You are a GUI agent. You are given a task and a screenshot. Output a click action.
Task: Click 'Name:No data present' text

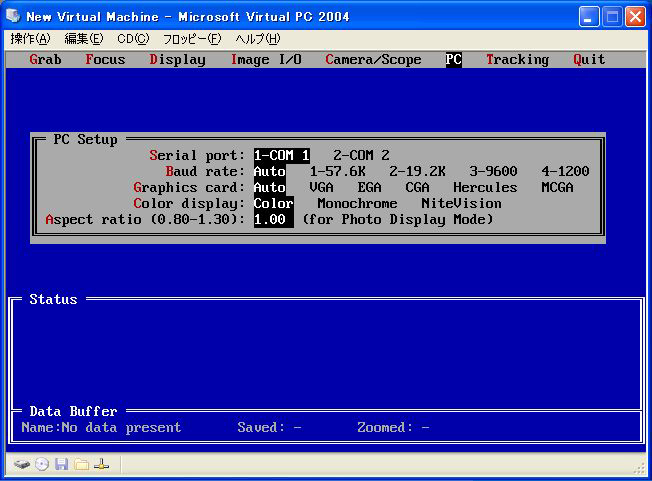point(101,427)
